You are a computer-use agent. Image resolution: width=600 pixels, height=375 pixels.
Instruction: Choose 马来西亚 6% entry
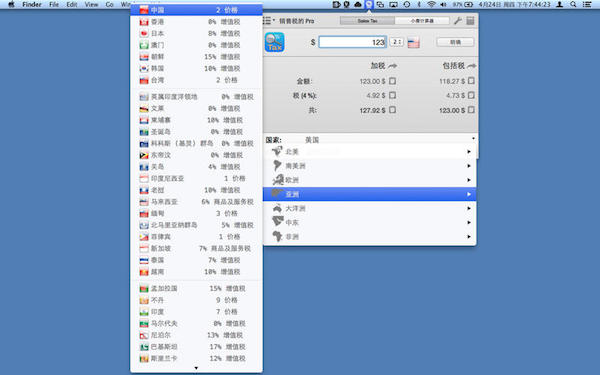(196, 202)
